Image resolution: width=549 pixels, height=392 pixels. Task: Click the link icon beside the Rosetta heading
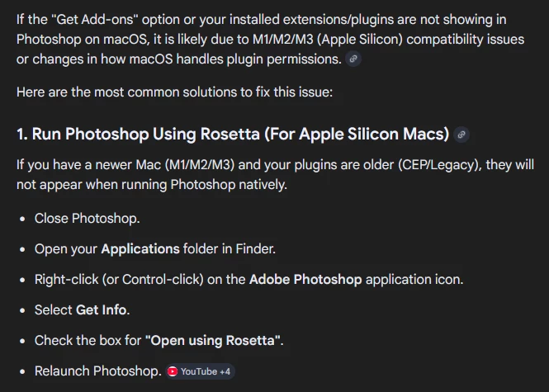pyautogui.click(x=461, y=135)
